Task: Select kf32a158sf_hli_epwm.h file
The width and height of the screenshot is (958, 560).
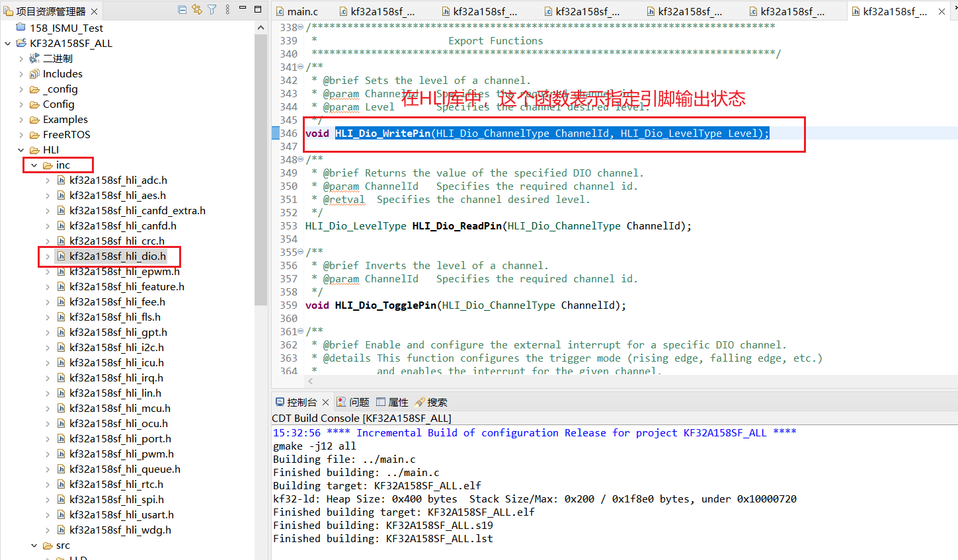Action: coord(124,271)
